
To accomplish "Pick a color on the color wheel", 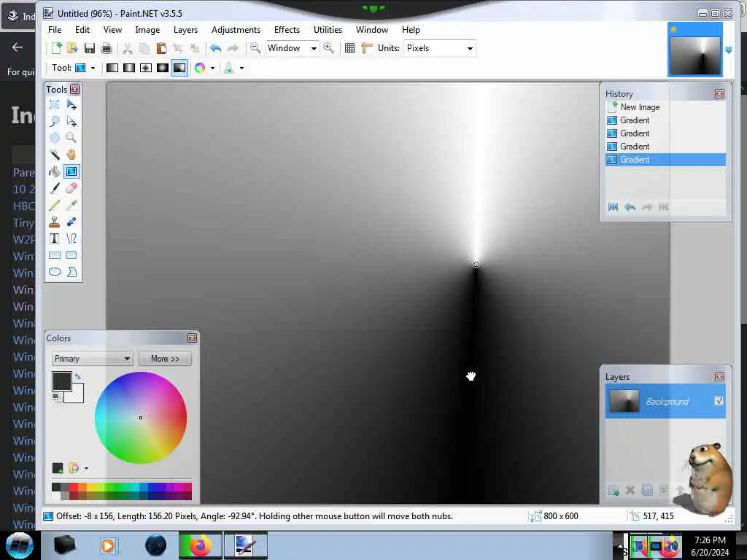I will pyautogui.click(x=141, y=418).
